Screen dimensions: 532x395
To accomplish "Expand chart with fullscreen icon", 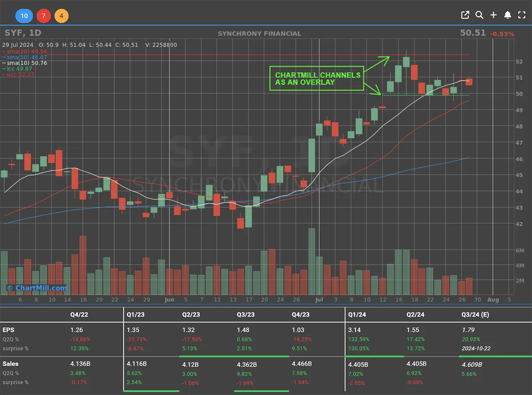I will (521, 15).
